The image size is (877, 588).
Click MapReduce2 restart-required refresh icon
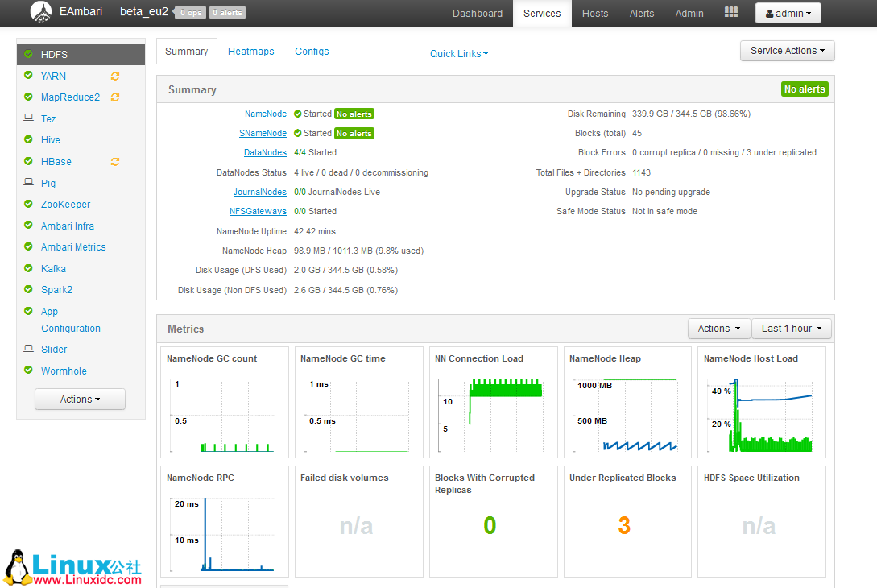pos(115,97)
